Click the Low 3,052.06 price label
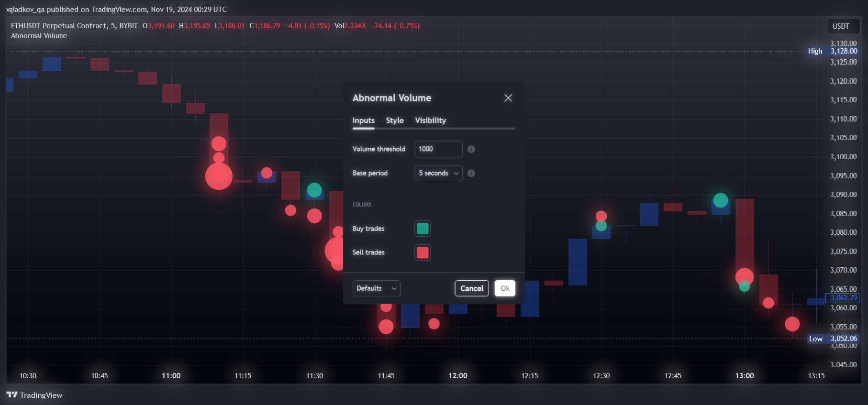Viewport: 868px width, 405px height. [x=833, y=339]
